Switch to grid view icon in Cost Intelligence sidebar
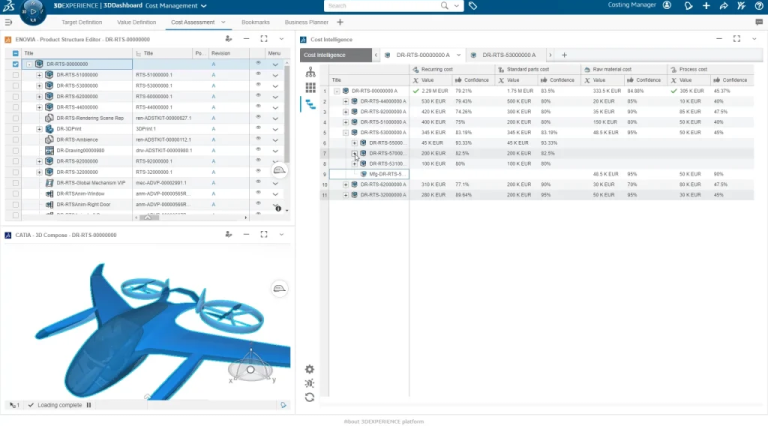768x426 pixels. click(310, 88)
